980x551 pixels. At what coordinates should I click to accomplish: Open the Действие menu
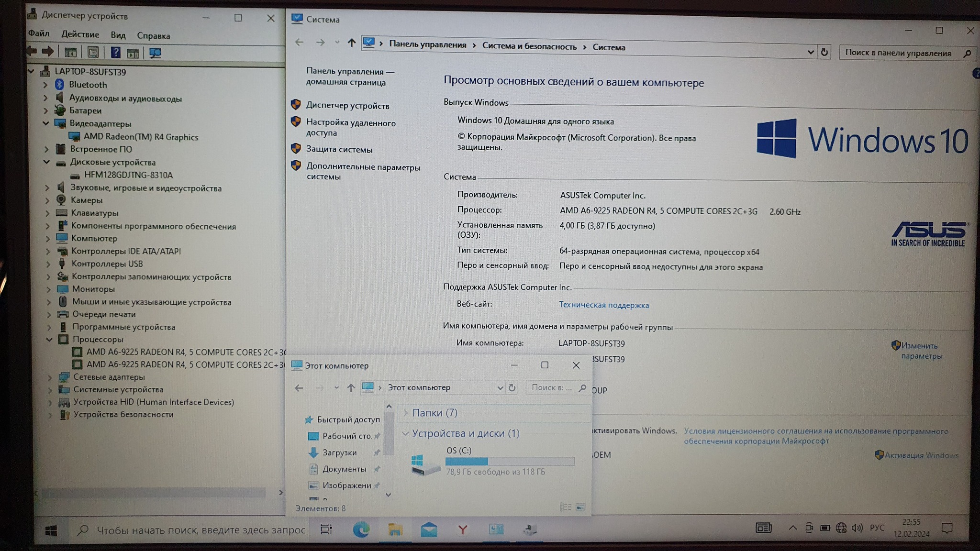pyautogui.click(x=80, y=34)
